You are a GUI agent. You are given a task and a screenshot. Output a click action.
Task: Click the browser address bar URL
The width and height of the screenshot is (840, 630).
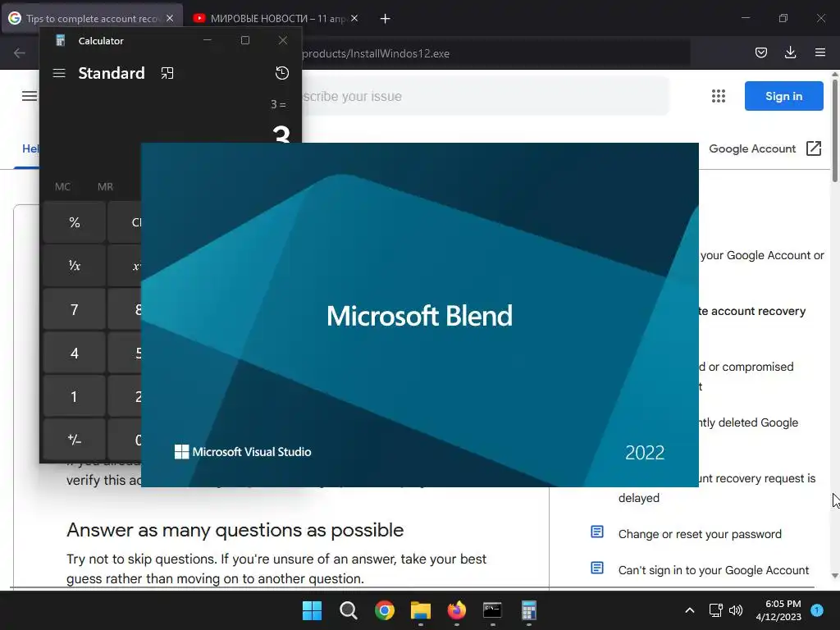[x=376, y=53]
